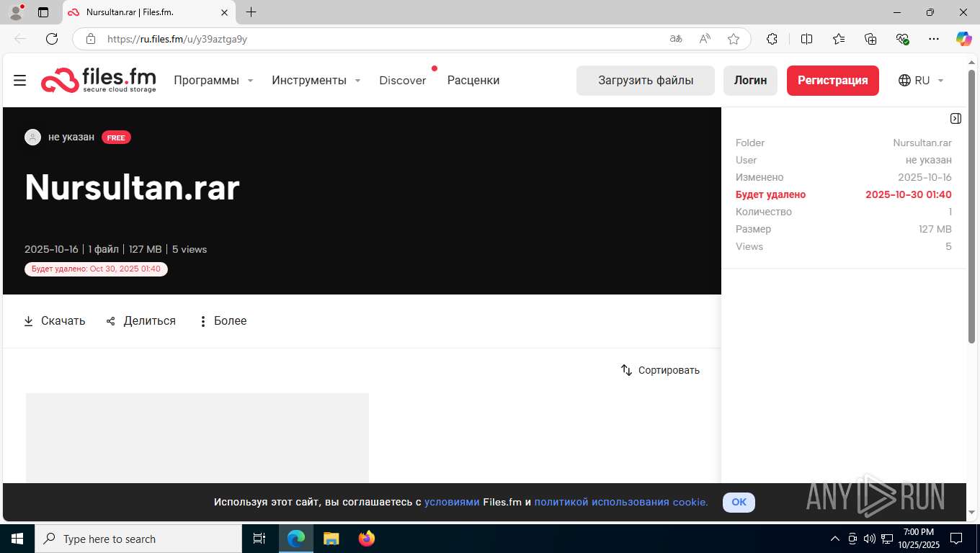Click the uploader avatar next to не указан
980x553 pixels.
click(32, 137)
